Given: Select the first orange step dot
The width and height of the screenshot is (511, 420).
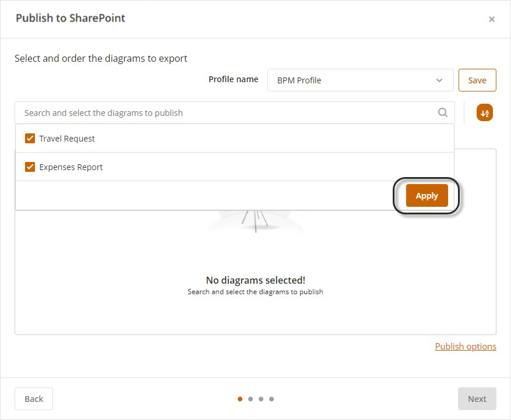Looking at the screenshot, I should (x=240, y=399).
